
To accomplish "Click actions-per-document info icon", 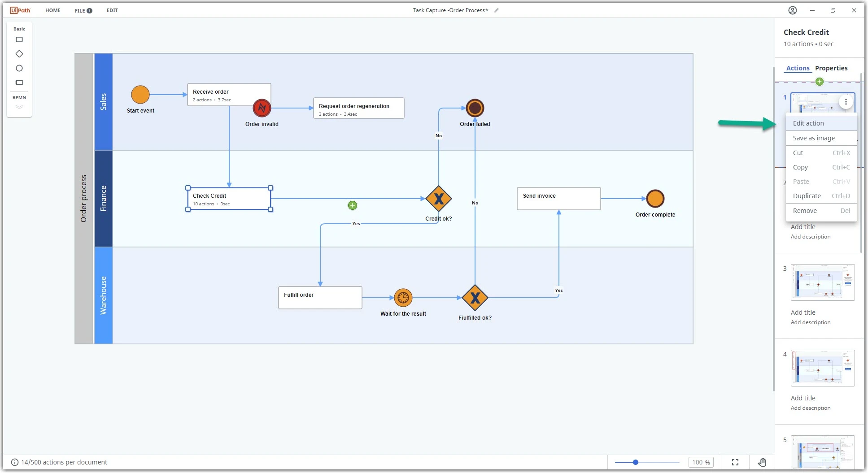I will click(14, 462).
